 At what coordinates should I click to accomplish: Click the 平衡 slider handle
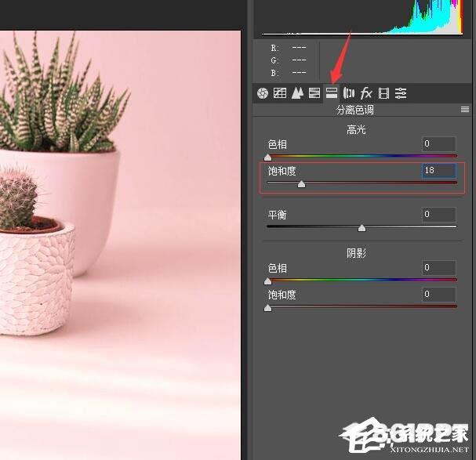click(x=362, y=228)
